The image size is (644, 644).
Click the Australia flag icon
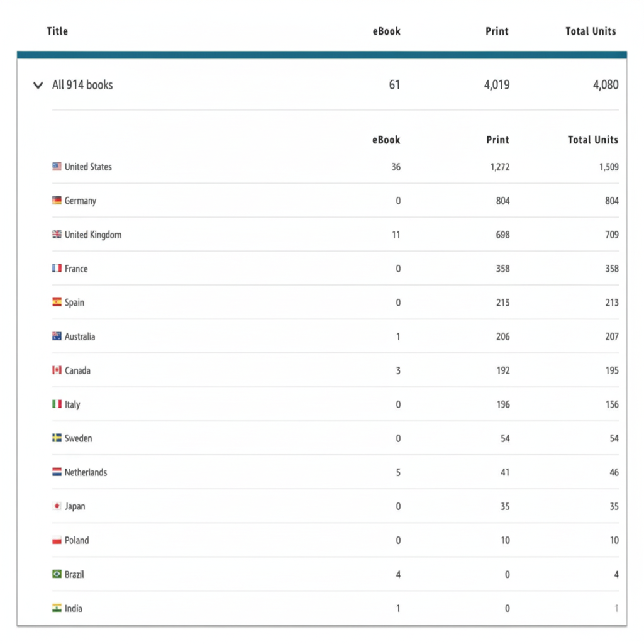point(57,336)
